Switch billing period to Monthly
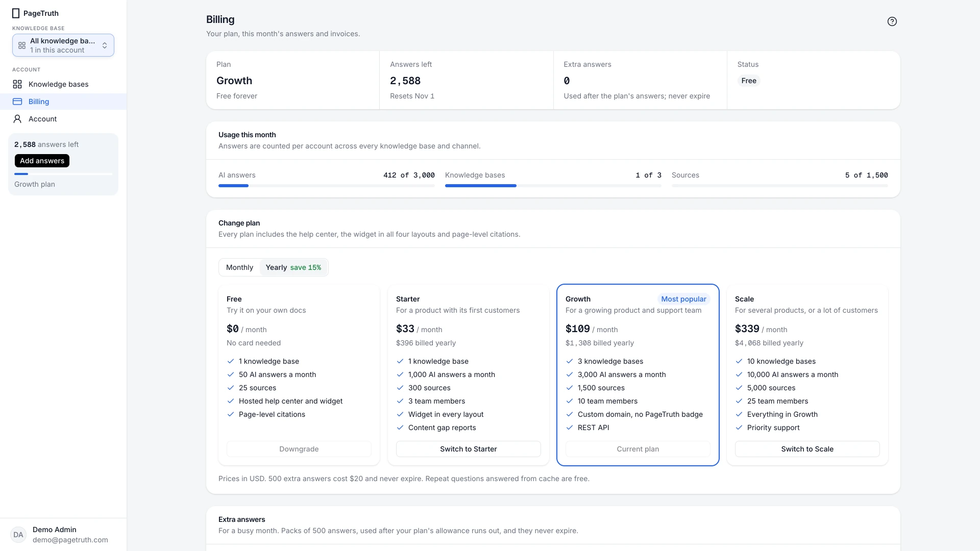 (x=239, y=267)
